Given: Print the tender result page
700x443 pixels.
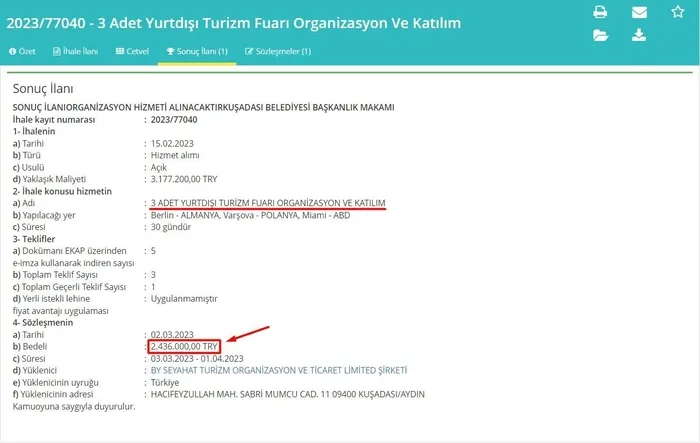Looking at the screenshot, I should tap(600, 13).
